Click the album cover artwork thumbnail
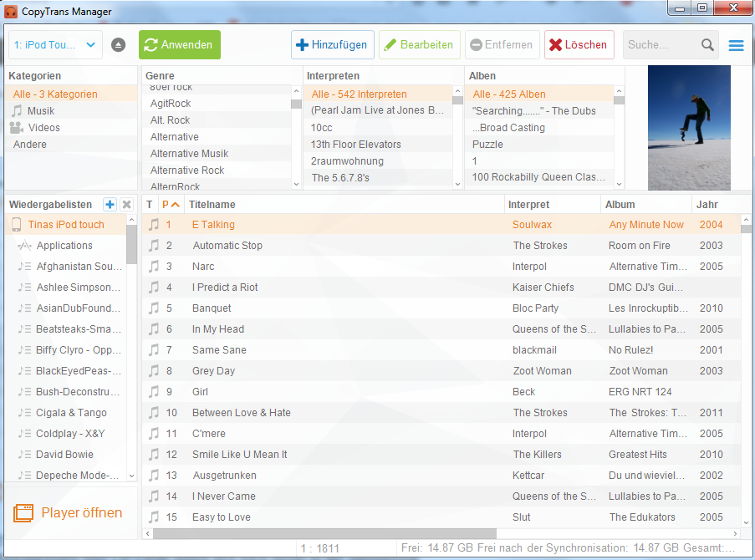This screenshot has height=560, width=755. click(x=689, y=128)
